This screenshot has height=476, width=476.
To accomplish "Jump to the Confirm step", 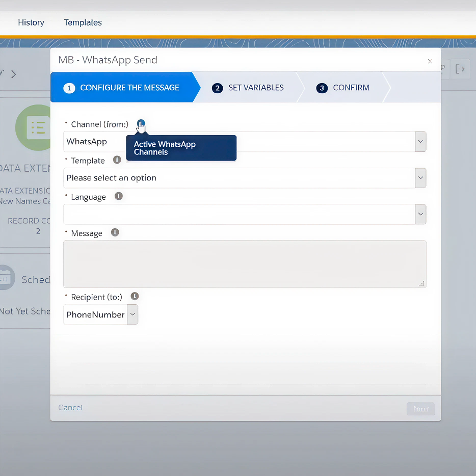I will pos(343,88).
